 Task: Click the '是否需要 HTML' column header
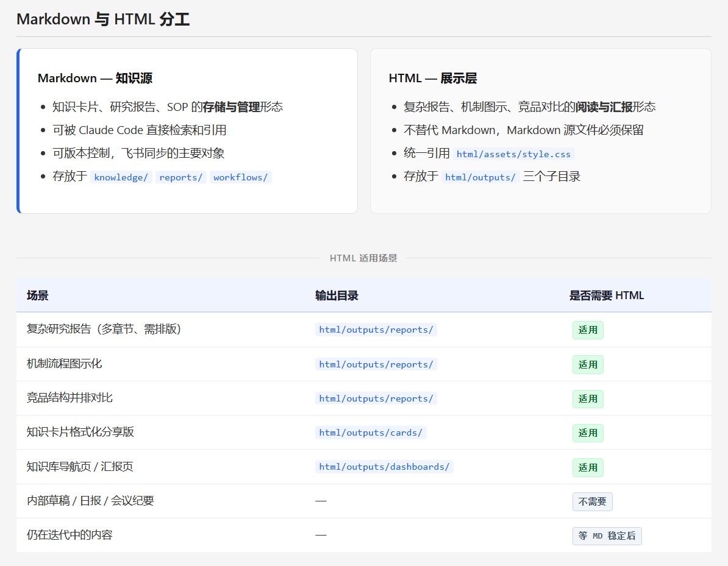[x=606, y=295]
